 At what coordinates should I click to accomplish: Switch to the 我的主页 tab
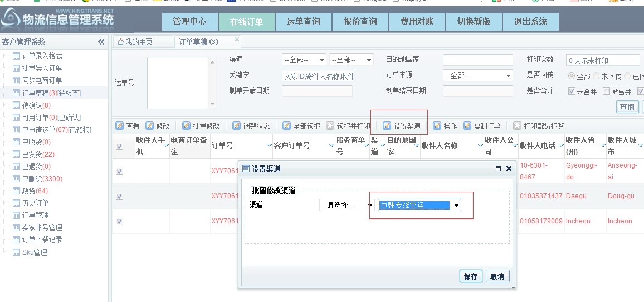tap(134, 42)
